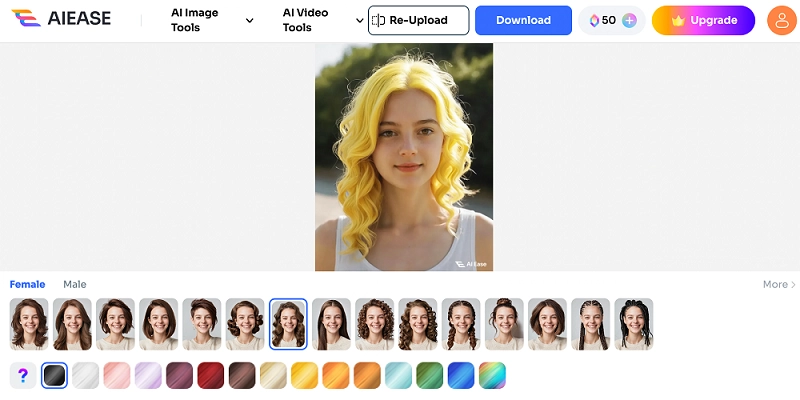800x400 pixels.
Task: Click the Re-Upload button
Action: pos(418,20)
